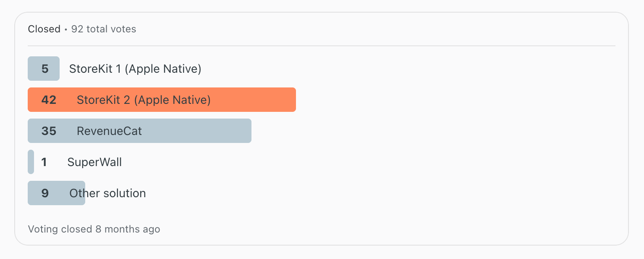644x259 pixels.
Task: Select the Other solution option label
Action: [x=107, y=193]
